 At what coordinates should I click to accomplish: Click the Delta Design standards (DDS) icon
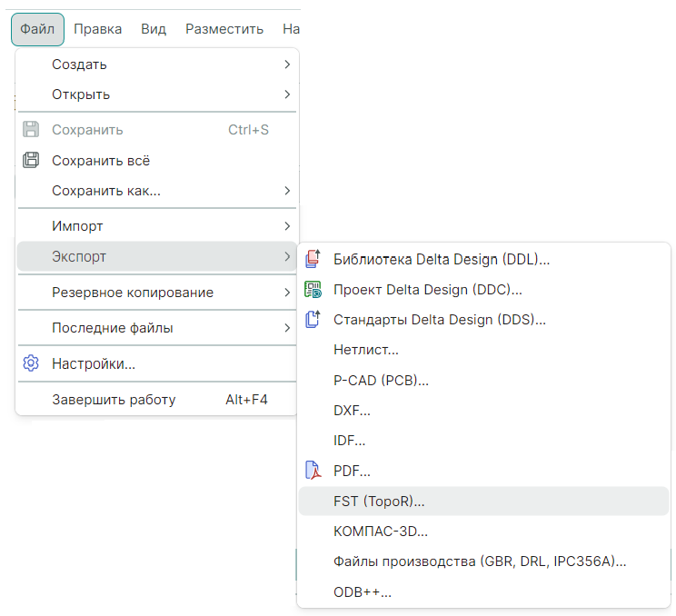tap(313, 320)
